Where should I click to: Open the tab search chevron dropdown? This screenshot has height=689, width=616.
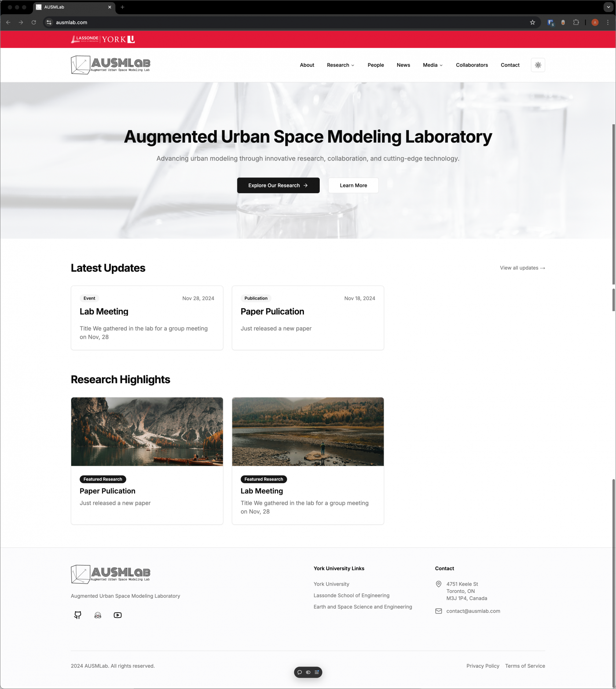click(x=608, y=7)
